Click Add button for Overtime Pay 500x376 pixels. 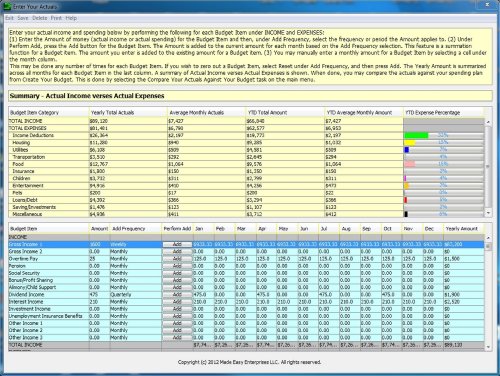tap(177, 259)
